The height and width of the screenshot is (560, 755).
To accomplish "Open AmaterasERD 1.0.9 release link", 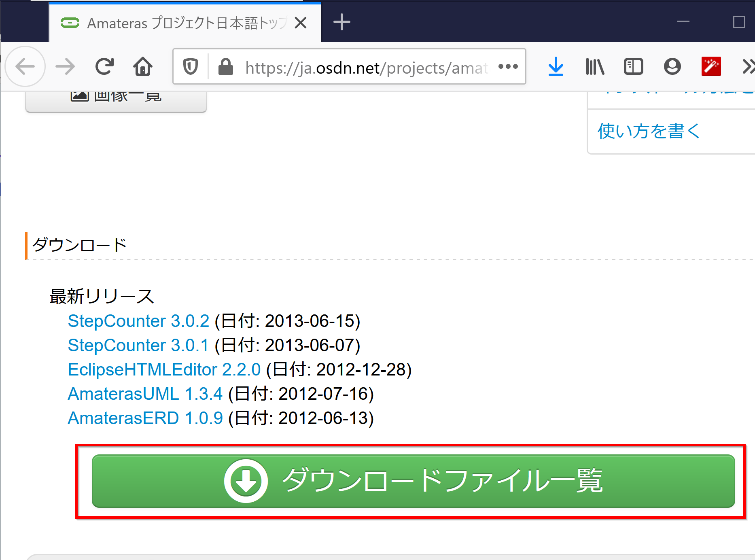I will pyautogui.click(x=145, y=418).
